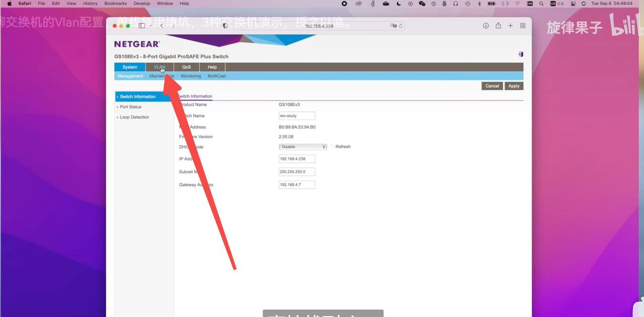Open the DHCP Mode dropdown
The image size is (644, 317).
[303, 147]
